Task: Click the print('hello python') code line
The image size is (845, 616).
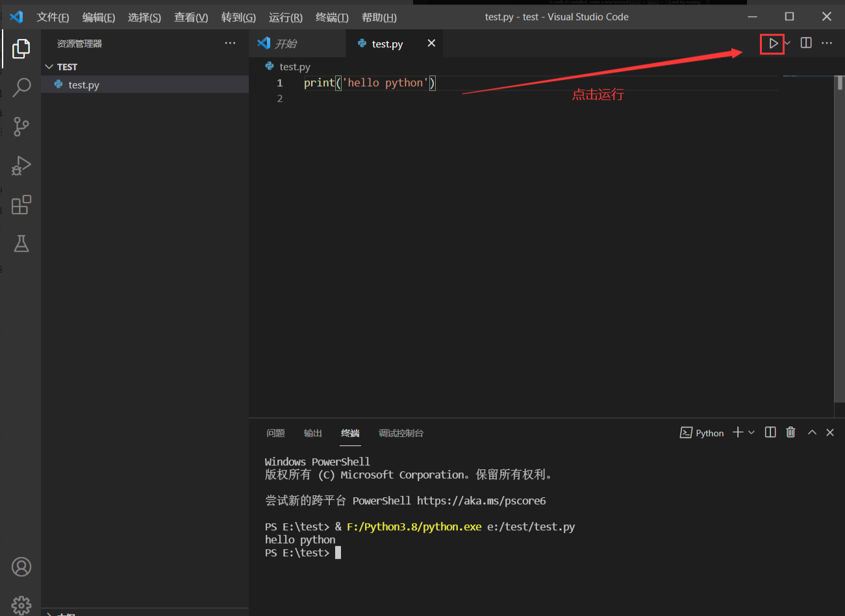Action: coord(370,82)
